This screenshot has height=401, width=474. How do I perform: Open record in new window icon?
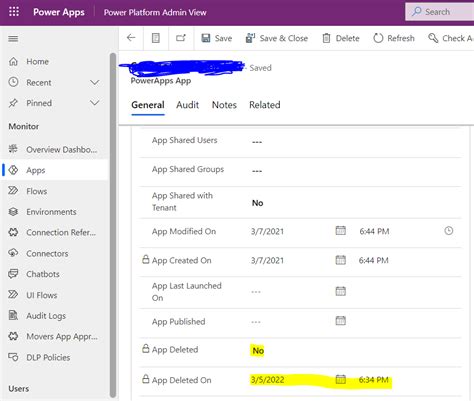(181, 38)
